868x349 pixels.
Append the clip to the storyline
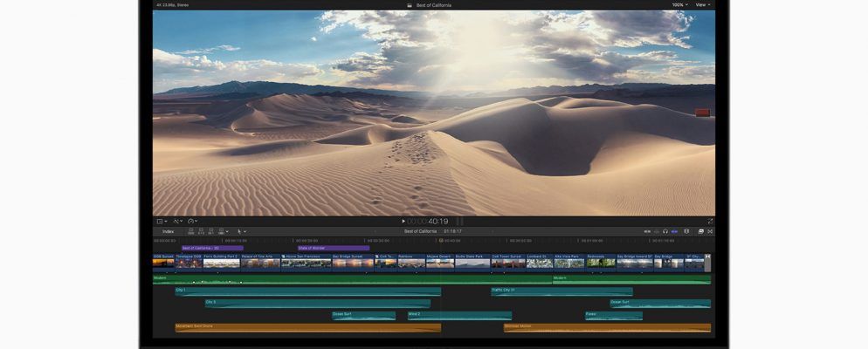pyautogui.click(x=211, y=232)
